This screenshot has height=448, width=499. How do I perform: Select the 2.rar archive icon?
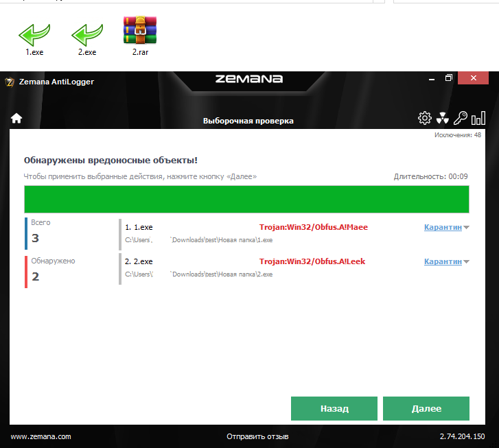tap(140, 30)
